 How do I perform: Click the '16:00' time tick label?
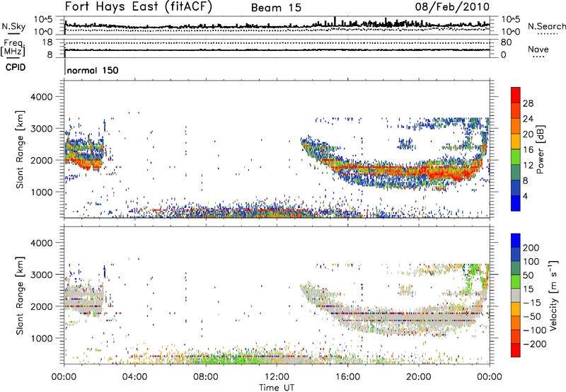click(347, 377)
